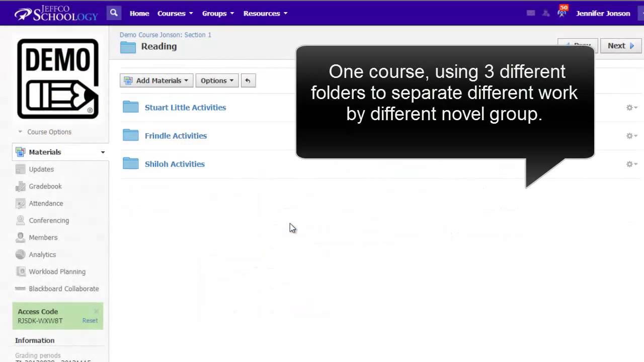Open gear menu for Stuart Little Activities

click(x=631, y=108)
